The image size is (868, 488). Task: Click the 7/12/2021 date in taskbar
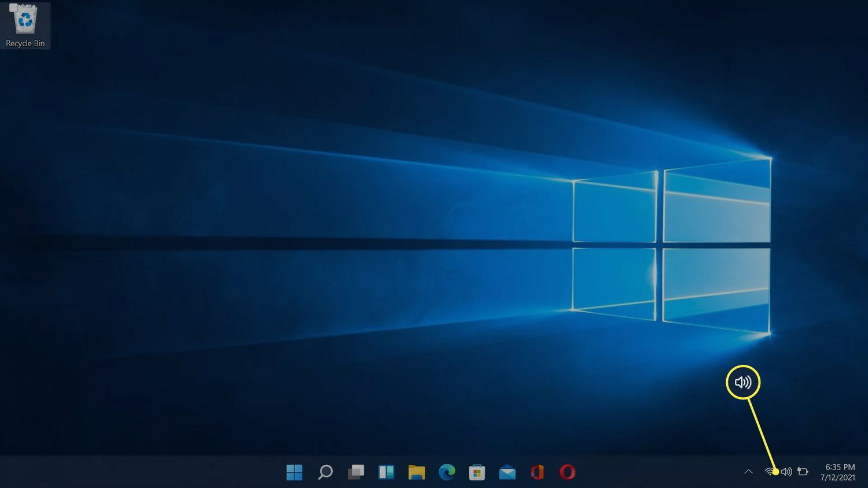pos(837,478)
